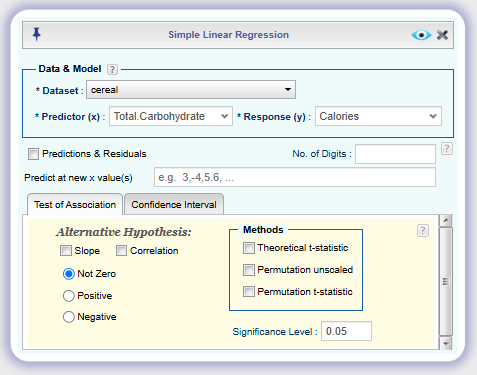Click the vertical scrollbar thumb
477x375 pixels.
click(x=446, y=282)
